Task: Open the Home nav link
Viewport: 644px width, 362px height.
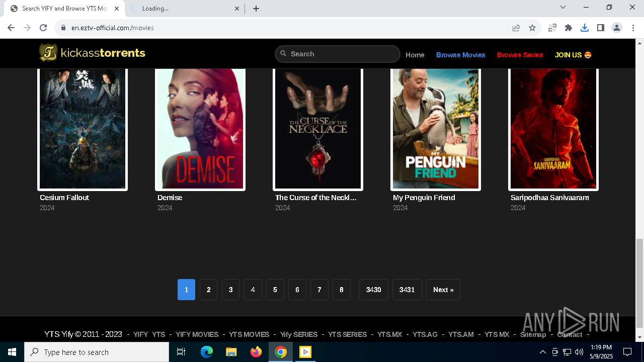Action: [x=415, y=55]
